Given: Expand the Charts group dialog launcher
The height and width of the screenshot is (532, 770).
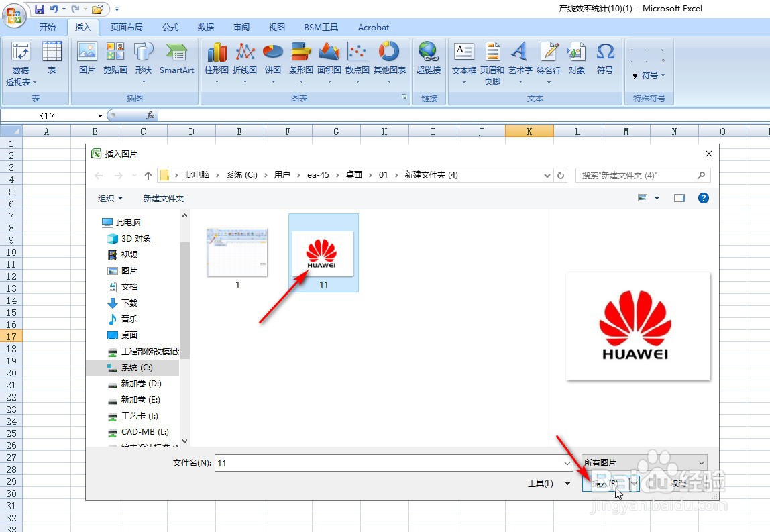Looking at the screenshot, I should tap(404, 97).
